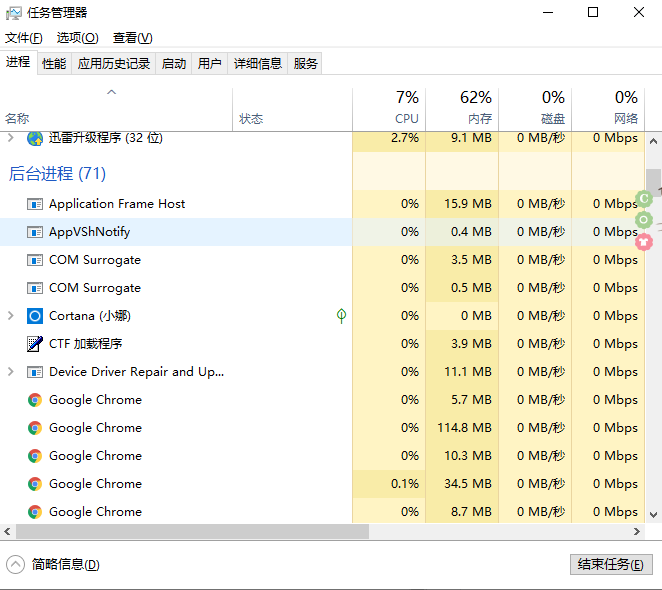The image size is (662, 590).
Task: Click the Chrome icon of the 34.5 MB row
Action: [35, 484]
